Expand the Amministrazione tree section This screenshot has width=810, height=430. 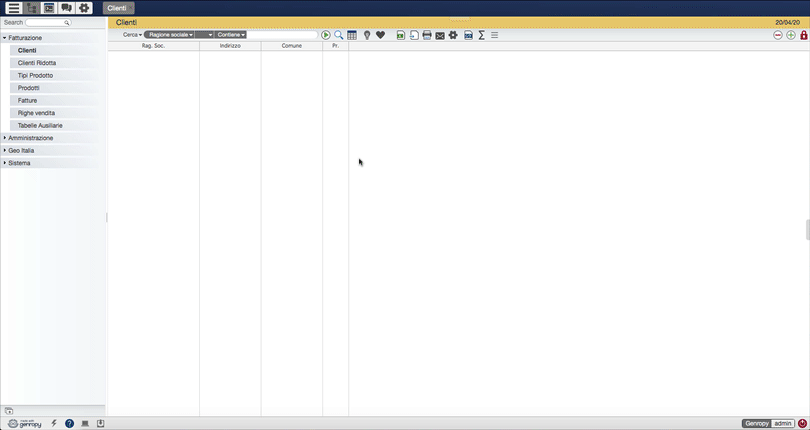(30, 138)
